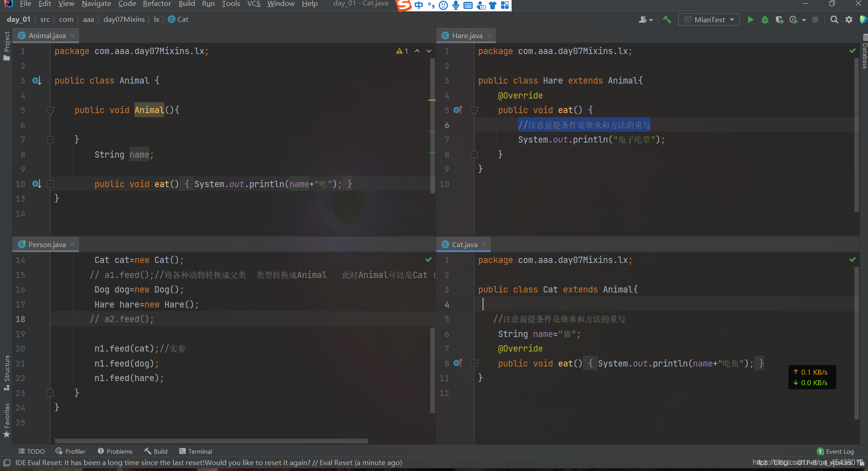The image size is (868, 471).
Task: Collapse eat method fold in Hare.java
Action: coord(474,110)
